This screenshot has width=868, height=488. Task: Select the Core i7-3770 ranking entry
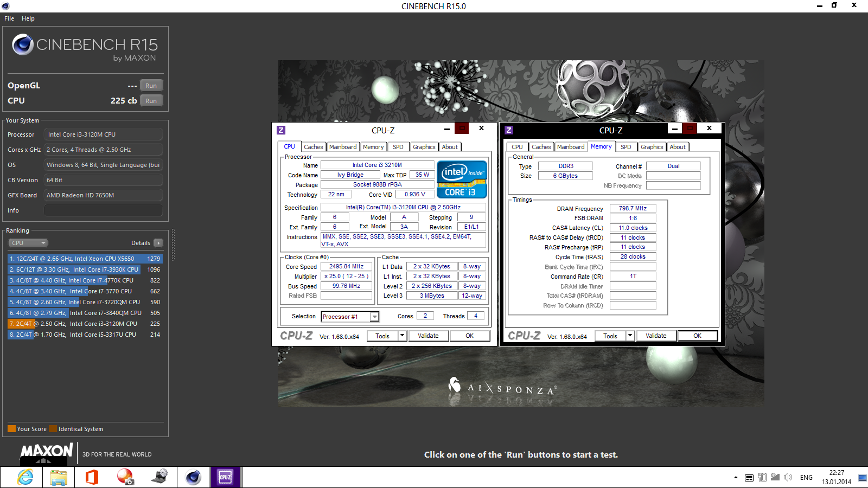pyautogui.click(x=85, y=291)
